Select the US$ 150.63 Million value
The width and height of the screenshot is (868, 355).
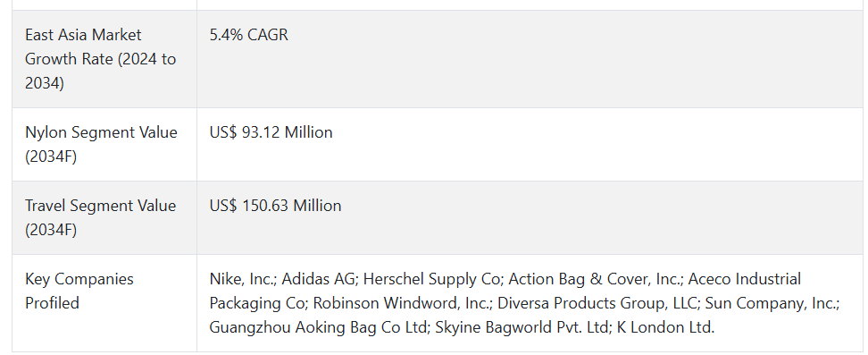pyautogui.click(x=275, y=206)
